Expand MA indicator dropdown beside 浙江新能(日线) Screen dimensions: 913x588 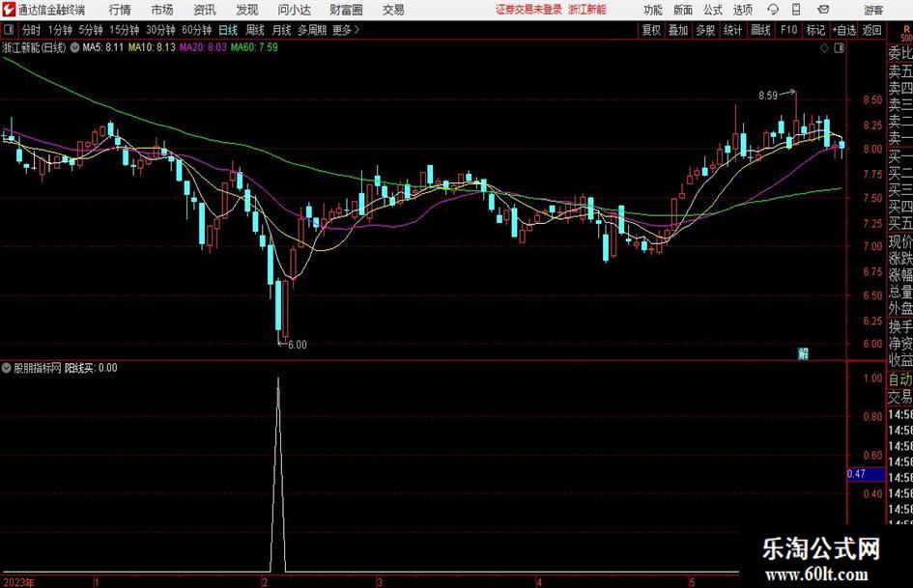(x=74, y=47)
